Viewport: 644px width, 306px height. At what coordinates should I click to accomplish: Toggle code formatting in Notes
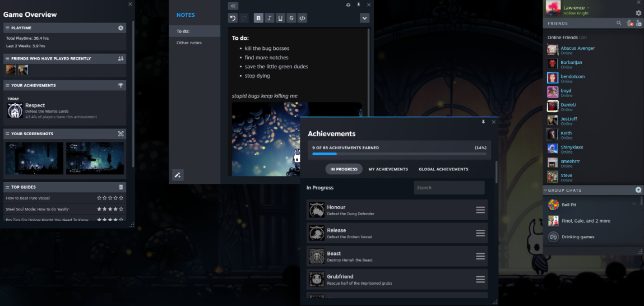tap(302, 18)
